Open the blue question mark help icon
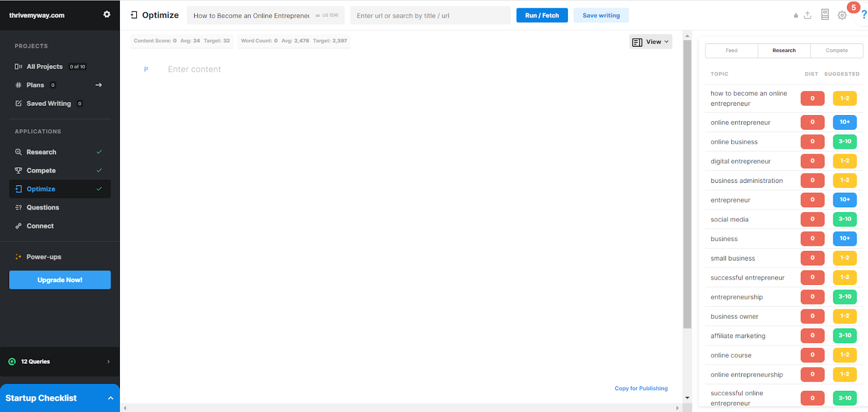This screenshot has height=412, width=868. [x=864, y=15]
